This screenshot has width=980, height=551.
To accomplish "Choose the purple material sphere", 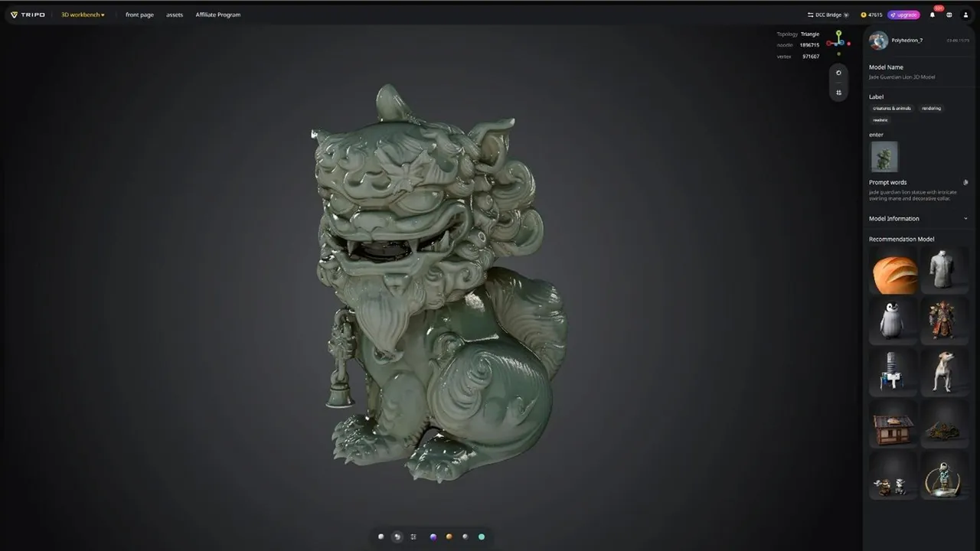I will 433,536.
